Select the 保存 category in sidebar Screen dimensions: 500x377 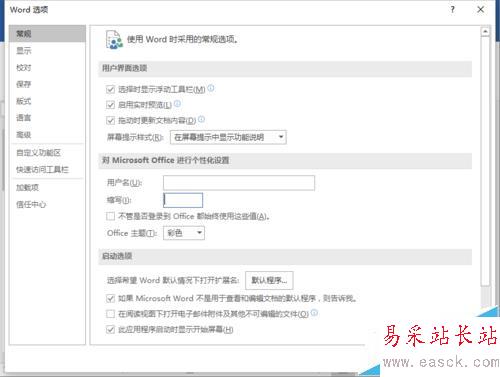coord(47,84)
